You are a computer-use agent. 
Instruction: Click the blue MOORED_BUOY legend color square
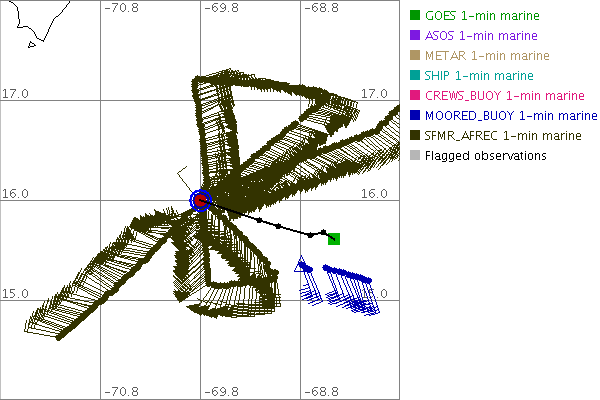coord(415,116)
